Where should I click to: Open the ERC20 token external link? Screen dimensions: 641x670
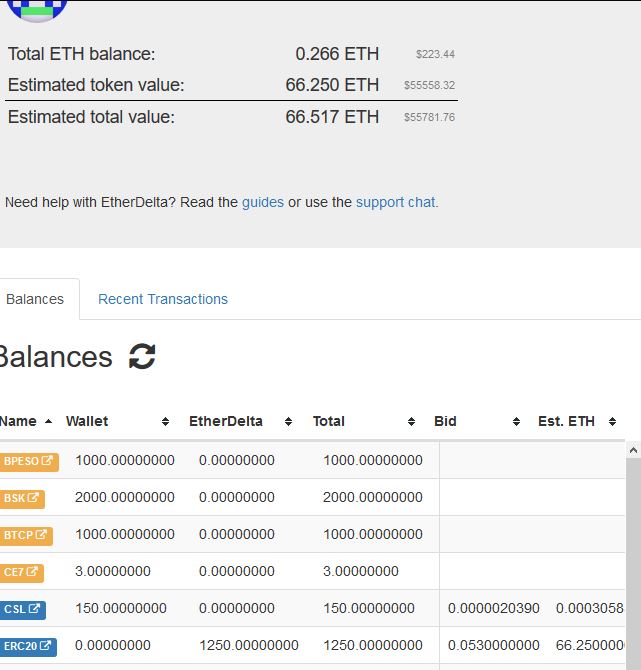[27, 646]
